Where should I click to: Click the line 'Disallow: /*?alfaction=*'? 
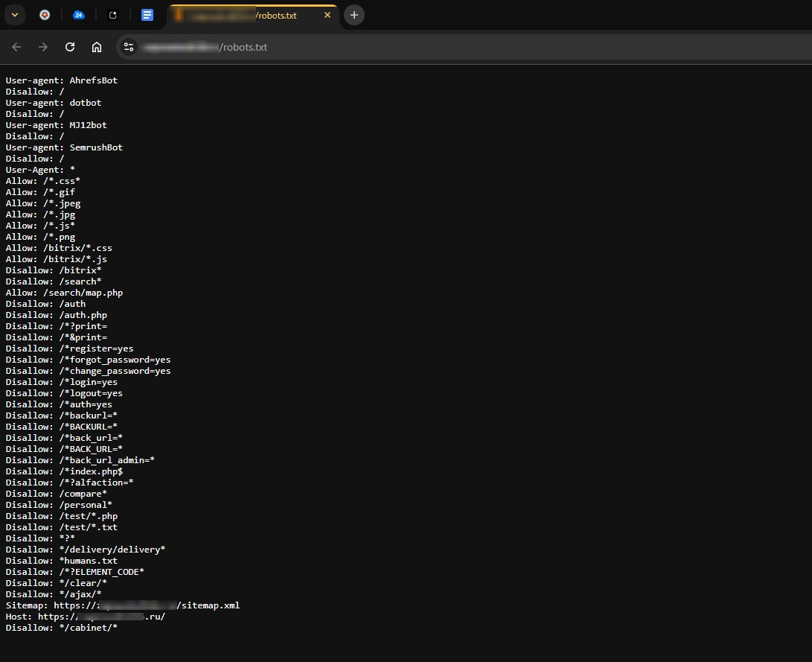pos(69,483)
